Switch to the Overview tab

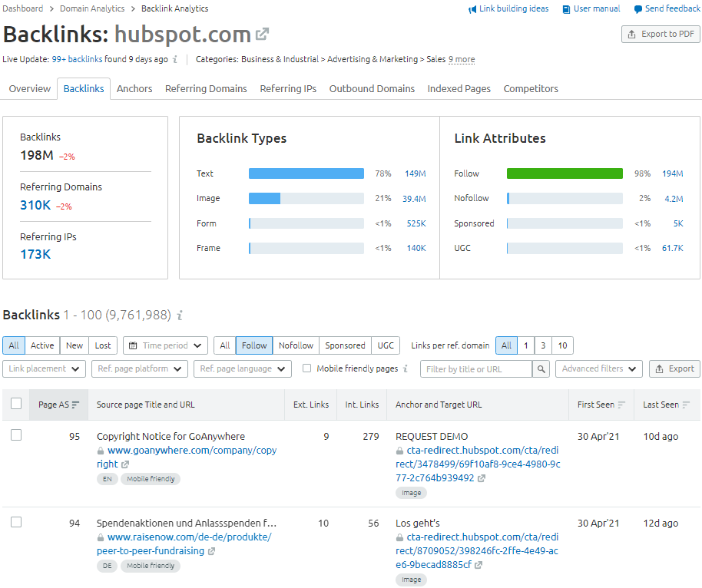(29, 88)
